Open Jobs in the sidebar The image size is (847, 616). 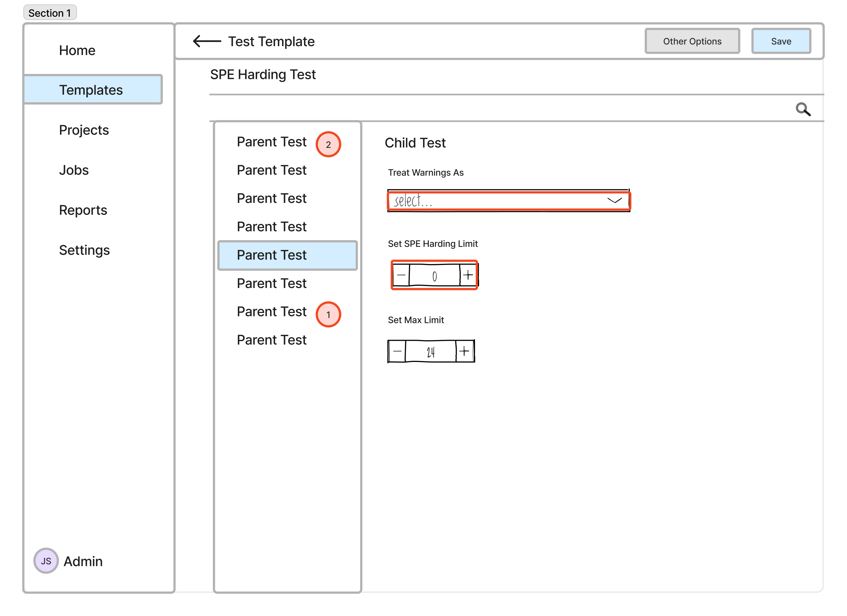74,170
